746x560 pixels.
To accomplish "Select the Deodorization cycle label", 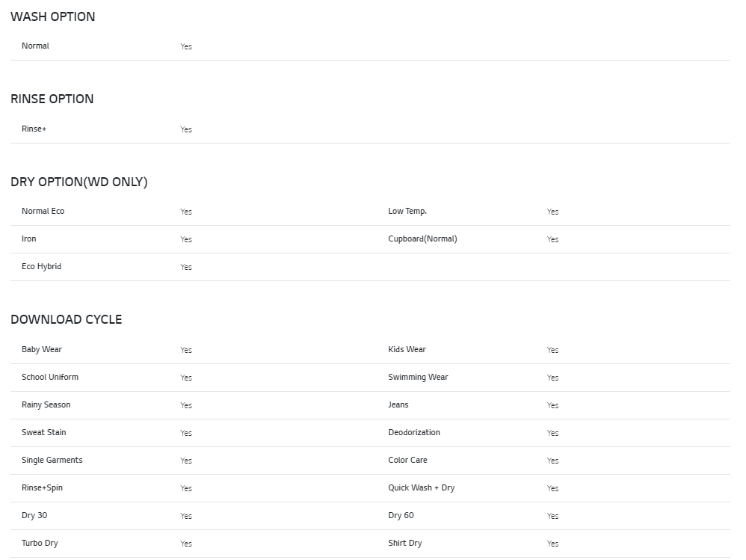I will (x=414, y=432).
